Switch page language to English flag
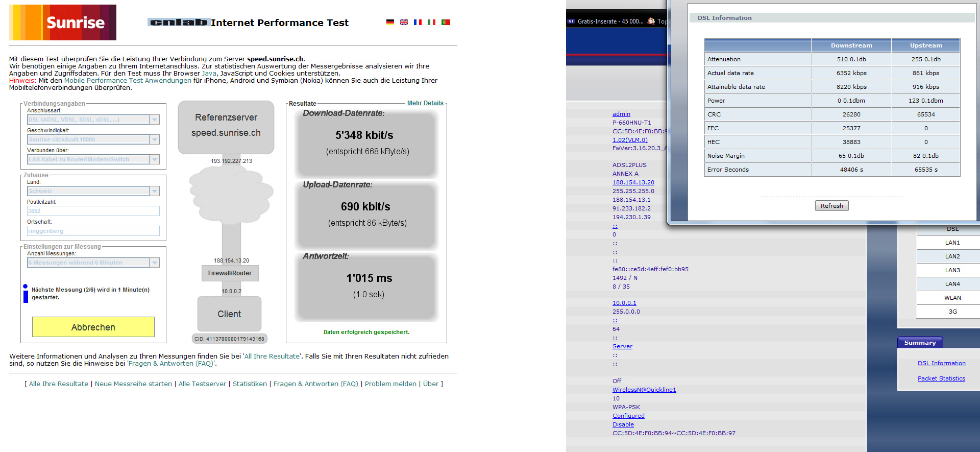 tap(404, 22)
